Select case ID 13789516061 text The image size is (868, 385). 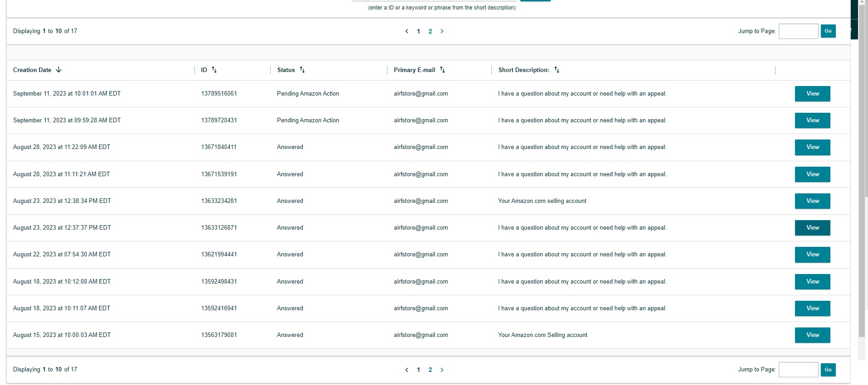tap(219, 94)
